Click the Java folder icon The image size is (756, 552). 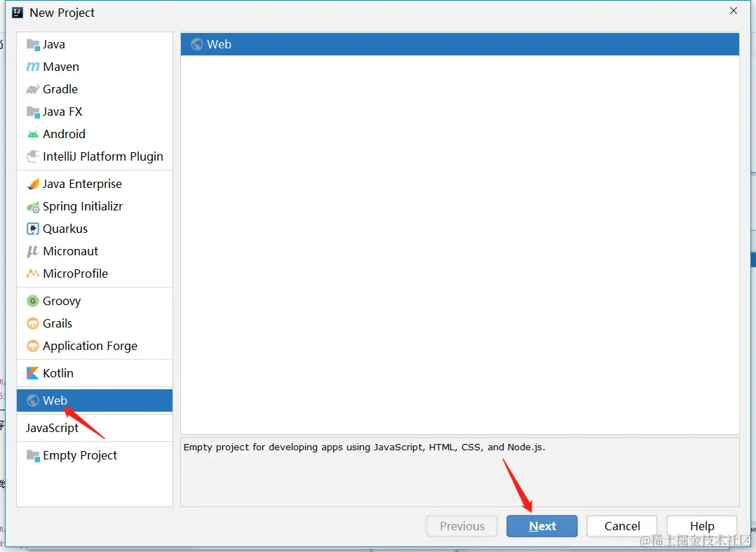33,44
